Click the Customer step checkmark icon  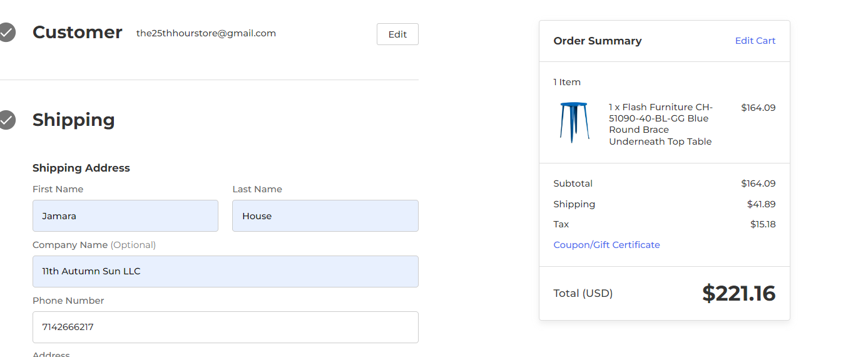coord(6,33)
